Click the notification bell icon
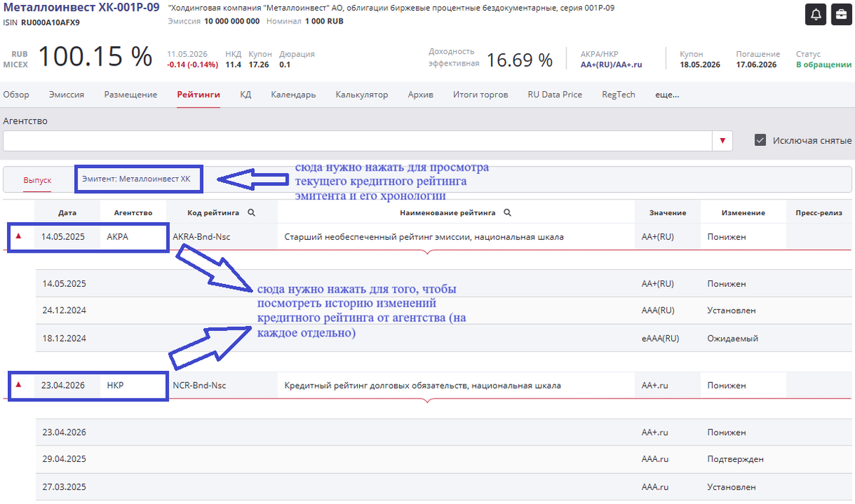Viewport: 855px width, 504px height. point(815,14)
